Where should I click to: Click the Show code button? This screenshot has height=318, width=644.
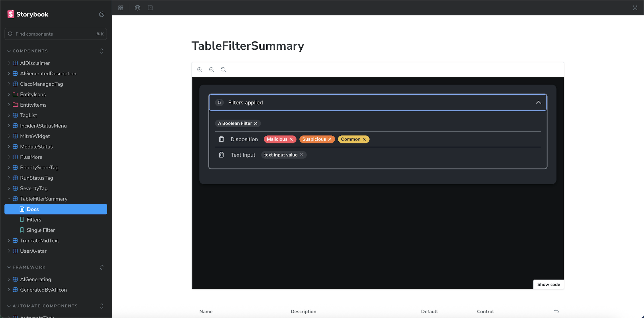pyautogui.click(x=548, y=284)
